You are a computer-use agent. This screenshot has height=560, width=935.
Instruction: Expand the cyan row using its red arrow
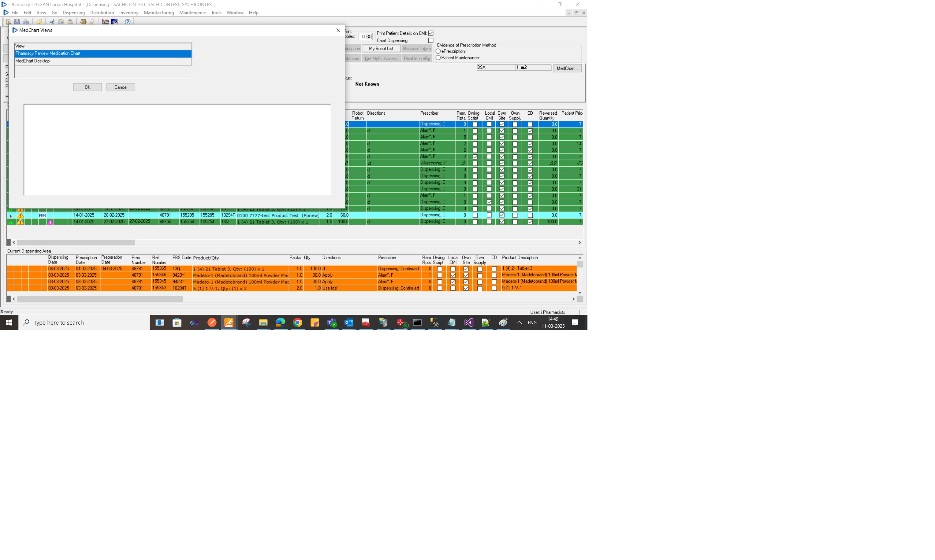point(11,216)
